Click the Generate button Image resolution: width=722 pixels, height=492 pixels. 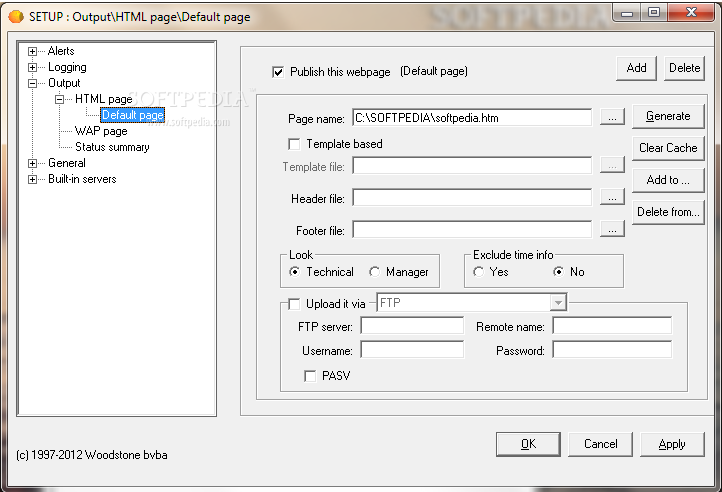tap(668, 116)
